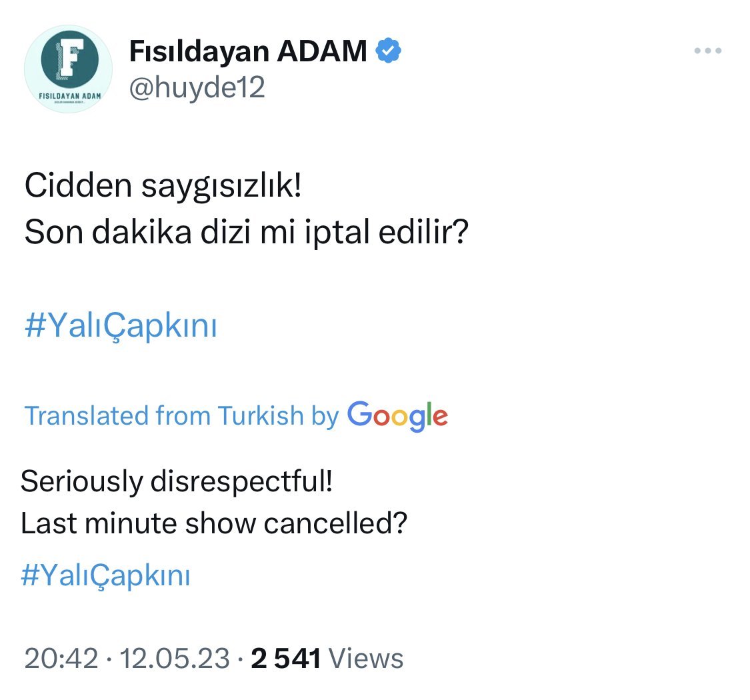The width and height of the screenshot is (750, 700).
Task: Open the @huyde12 handle link
Action: [x=197, y=87]
